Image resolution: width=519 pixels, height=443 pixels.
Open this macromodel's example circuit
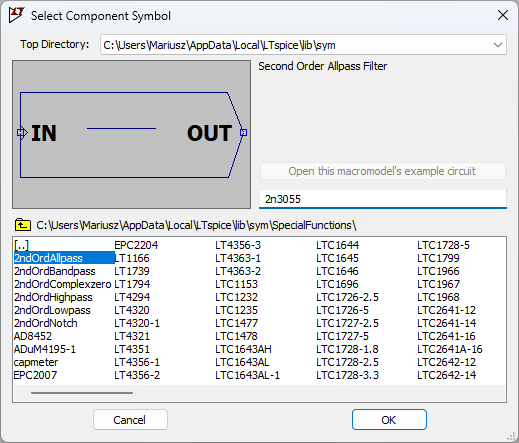click(383, 171)
